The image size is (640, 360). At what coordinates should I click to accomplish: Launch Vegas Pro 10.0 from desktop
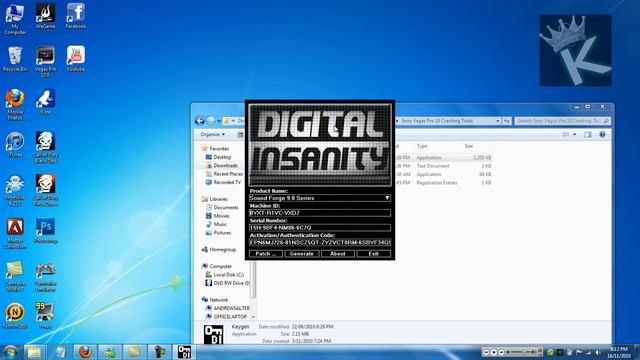(x=45, y=62)
